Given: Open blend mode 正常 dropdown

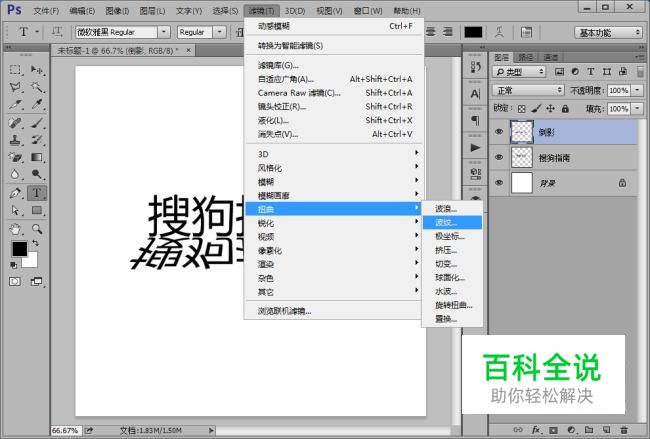Looking at the screenshot, I should (528, 90).
